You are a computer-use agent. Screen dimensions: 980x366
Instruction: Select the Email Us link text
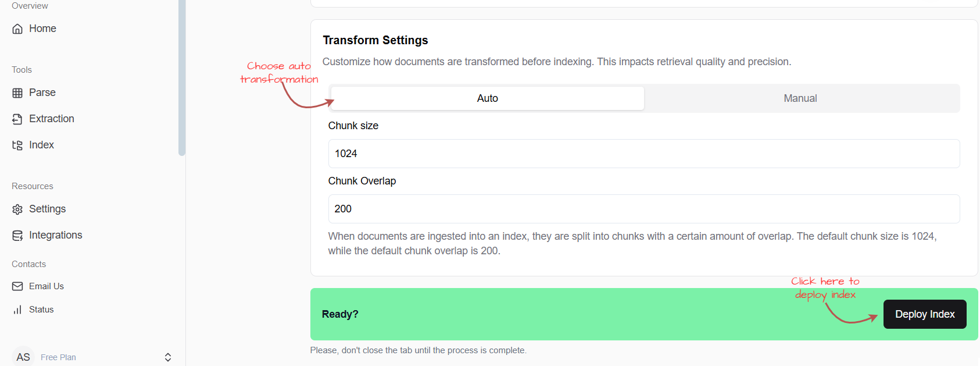click(x=47, y=286)
